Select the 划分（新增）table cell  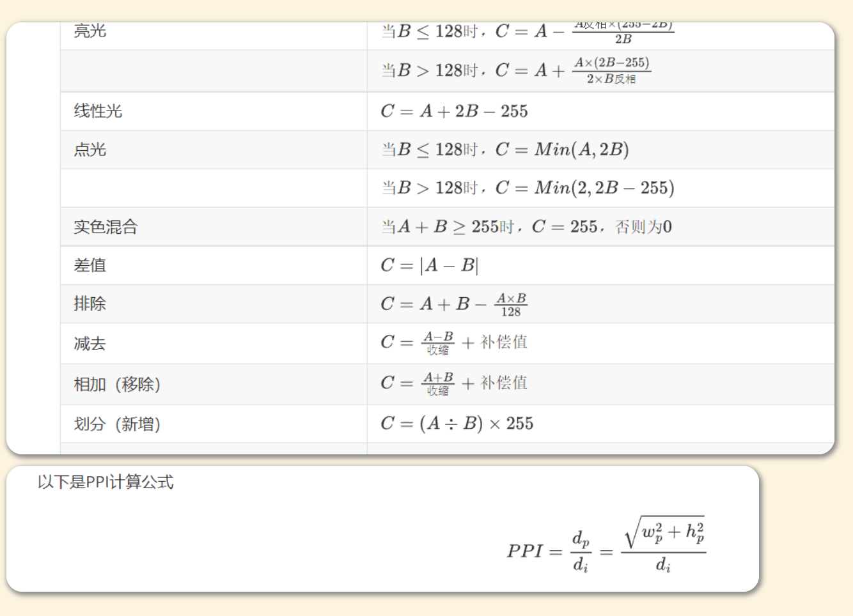coord(117,424)
